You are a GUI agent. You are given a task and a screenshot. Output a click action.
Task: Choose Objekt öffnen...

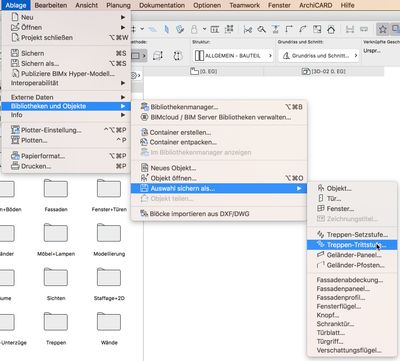tap(219, 178)
